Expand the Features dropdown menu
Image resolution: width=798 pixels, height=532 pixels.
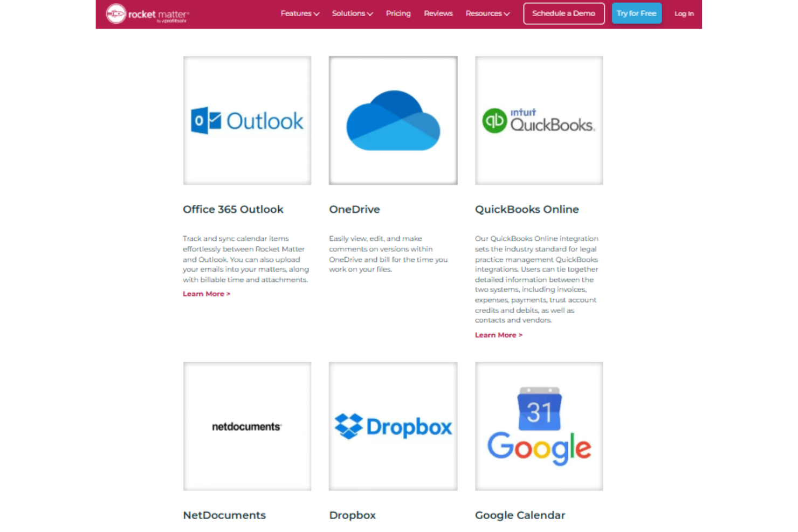(x=299, y=13)
